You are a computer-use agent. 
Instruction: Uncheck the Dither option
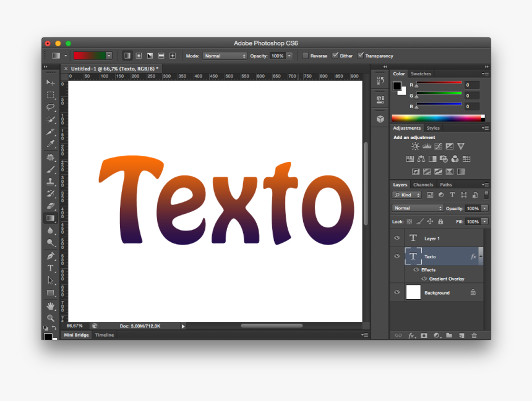click(335, 55)
